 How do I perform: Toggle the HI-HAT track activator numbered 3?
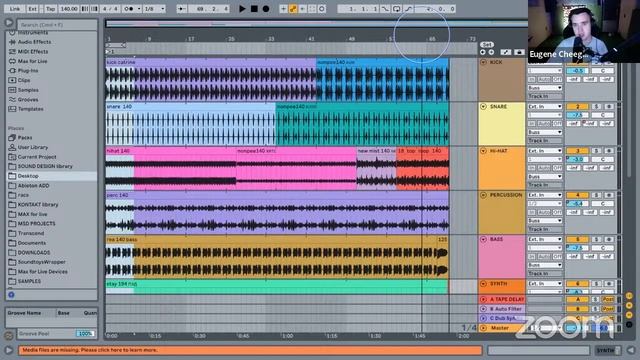(577, 151)
